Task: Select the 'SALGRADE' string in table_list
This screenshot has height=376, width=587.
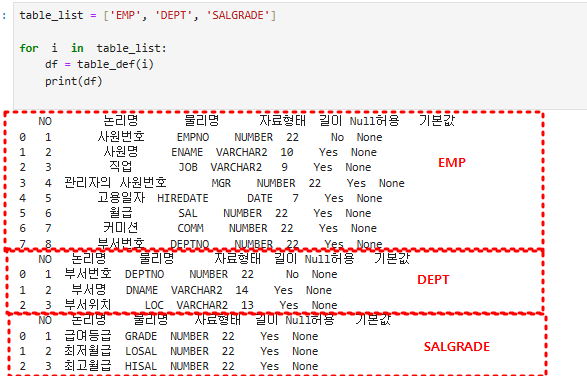Action: tap(238, 15)
